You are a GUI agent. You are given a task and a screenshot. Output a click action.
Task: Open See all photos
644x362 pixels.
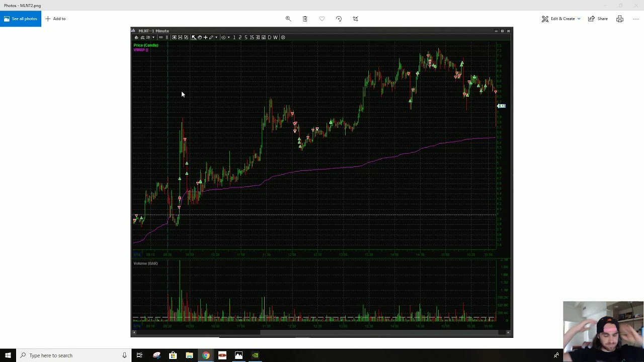click(x=21, y=19)
